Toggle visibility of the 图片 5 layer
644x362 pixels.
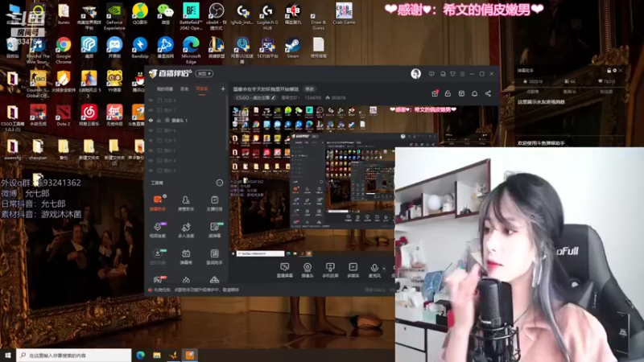(151, 150)
